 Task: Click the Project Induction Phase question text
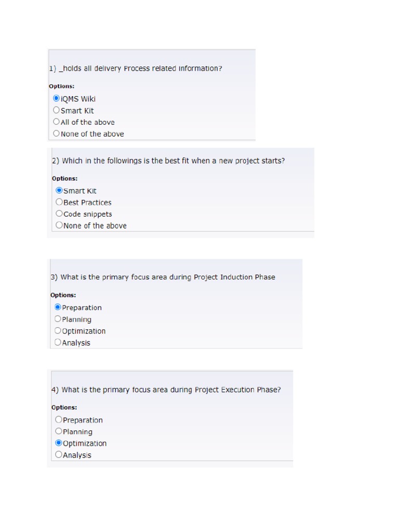[163, 277]
